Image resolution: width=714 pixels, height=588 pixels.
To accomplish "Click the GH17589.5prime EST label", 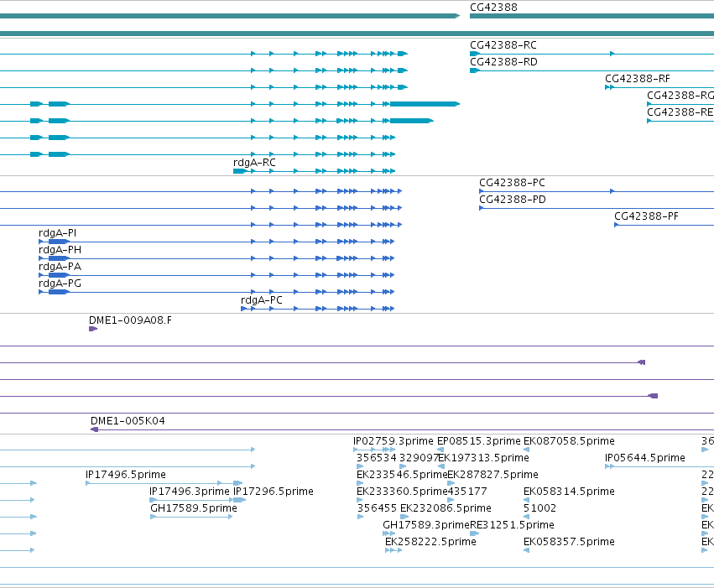I will click(x=194, y=508).
